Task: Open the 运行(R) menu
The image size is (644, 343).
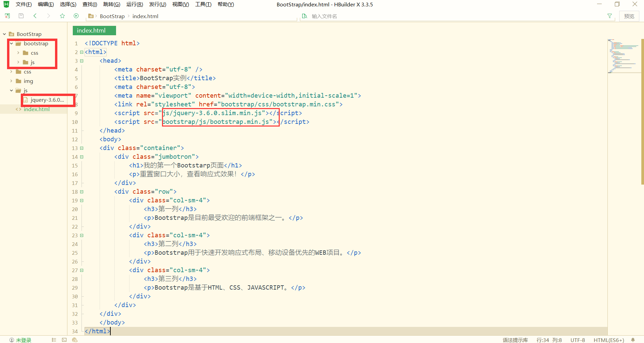Action: 135,4
